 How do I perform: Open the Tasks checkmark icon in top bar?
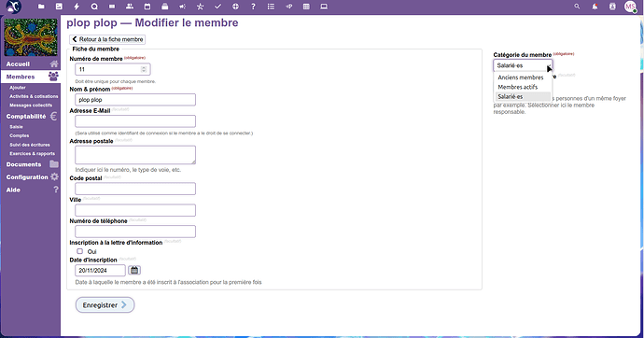click(217, 7)
